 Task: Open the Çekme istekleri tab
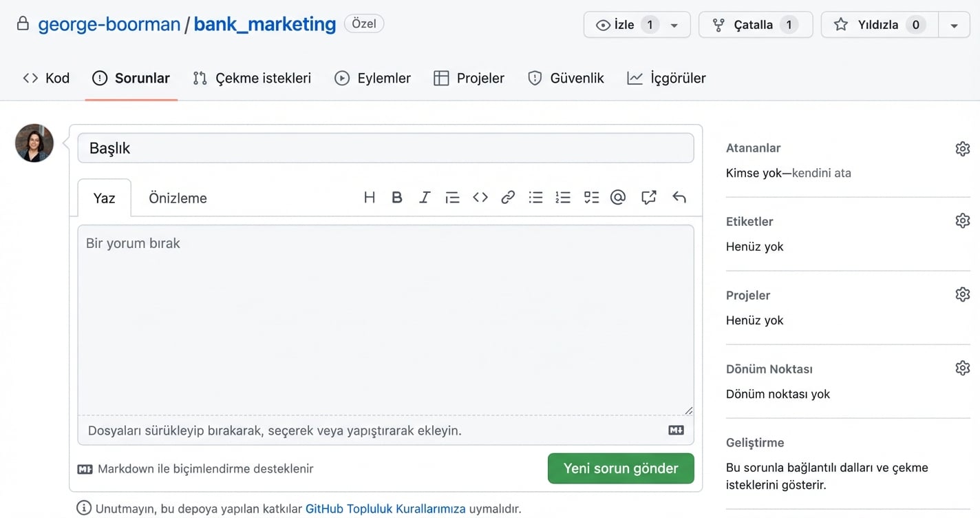(252, 79)
